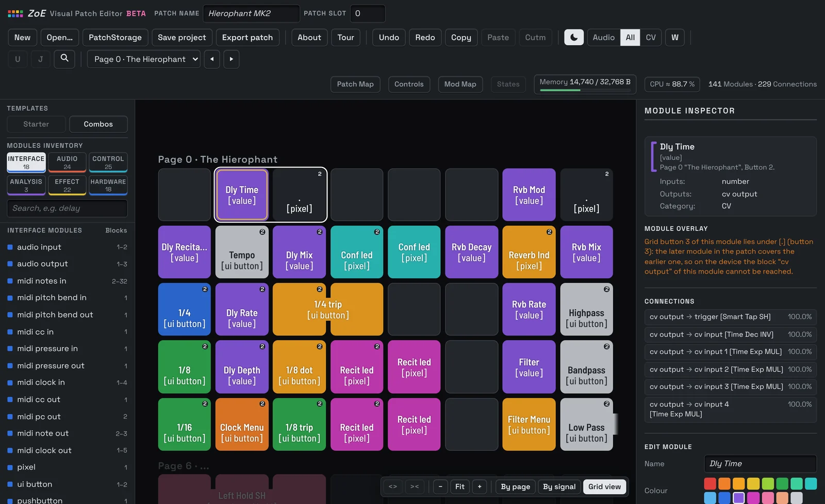Viewport: 825px width, 504px height.
Task: Open the Patch Map panel
Action: [x=355, y=84]
